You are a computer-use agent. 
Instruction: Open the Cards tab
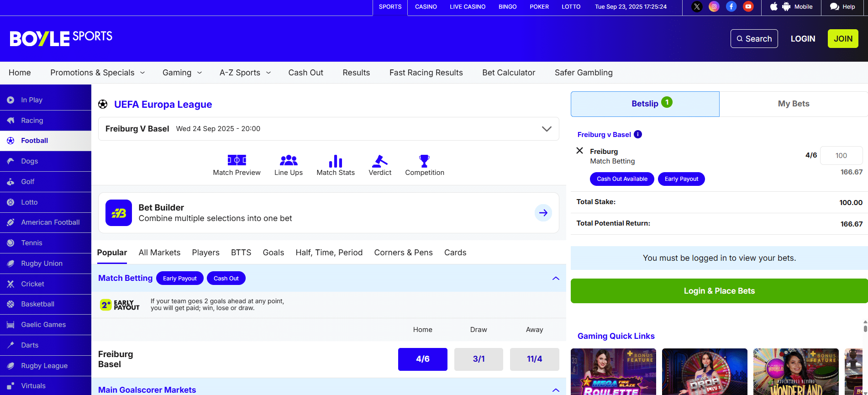455,253
